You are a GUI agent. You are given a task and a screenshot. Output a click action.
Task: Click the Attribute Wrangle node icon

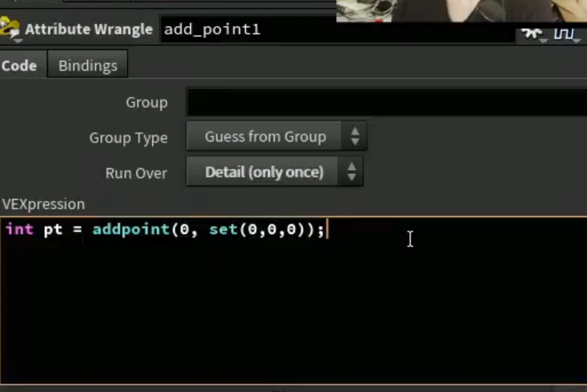(x=10, y=28)
